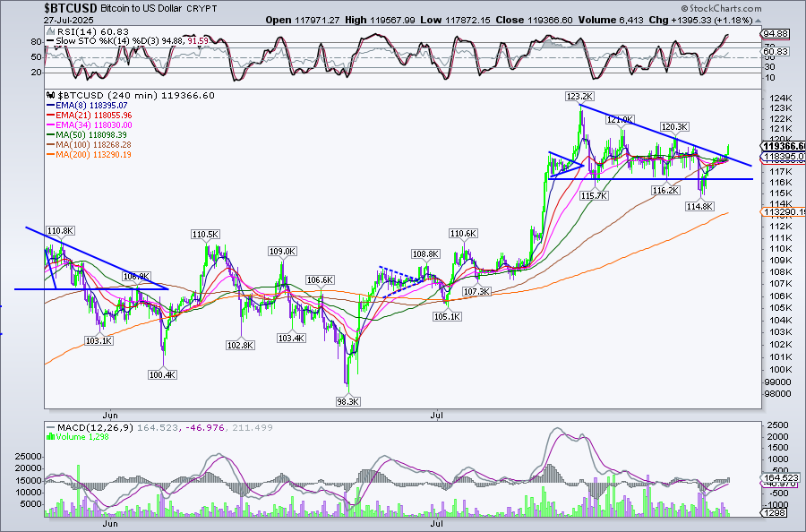
Task: Click the 60.83 RSI tag on right axis
Action: point(776,52)
